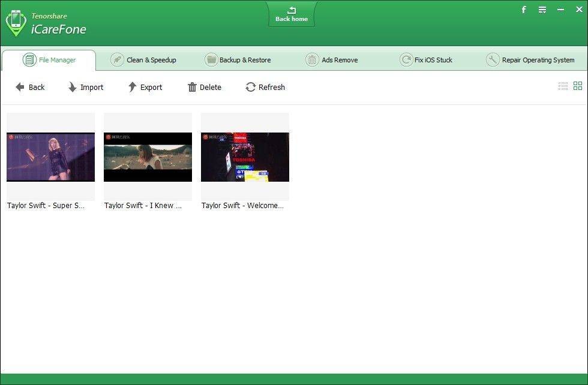Click the rocket icon for Clean & Speedup

117,59
